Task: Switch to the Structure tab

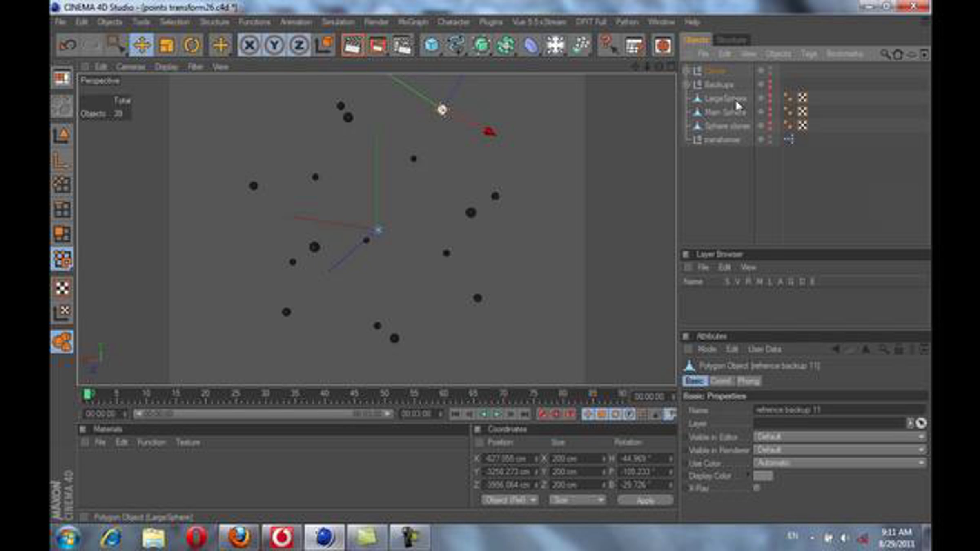Action: tap(732, 40)
